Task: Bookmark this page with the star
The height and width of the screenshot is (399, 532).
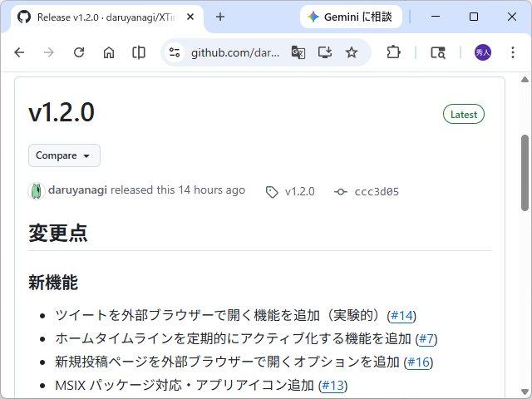Action: tap(352, 52)
